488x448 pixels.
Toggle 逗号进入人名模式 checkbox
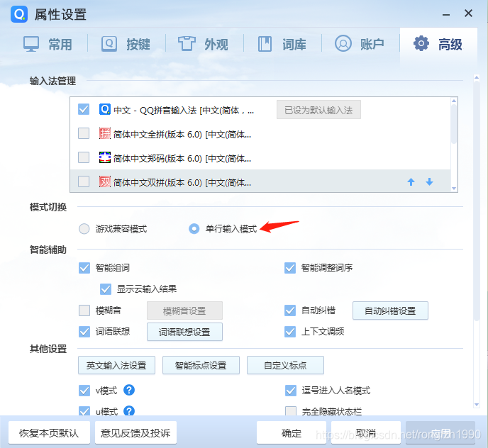[x=291, y=391]
